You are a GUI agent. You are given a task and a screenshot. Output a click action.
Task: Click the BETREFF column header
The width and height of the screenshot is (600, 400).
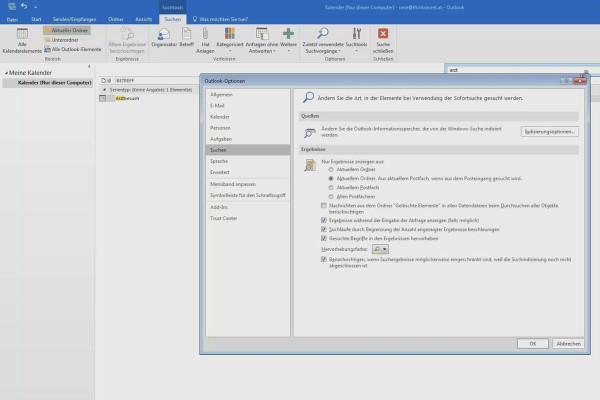click(125, 81)
